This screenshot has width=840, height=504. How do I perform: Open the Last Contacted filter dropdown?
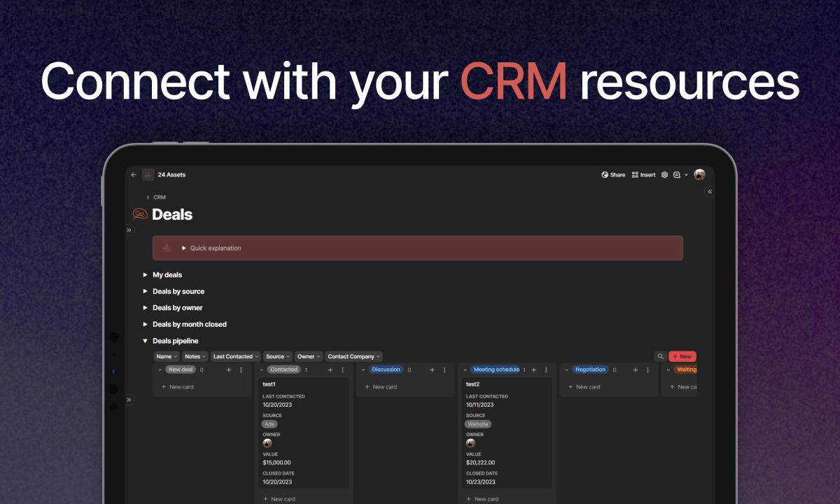click(236, 356)
